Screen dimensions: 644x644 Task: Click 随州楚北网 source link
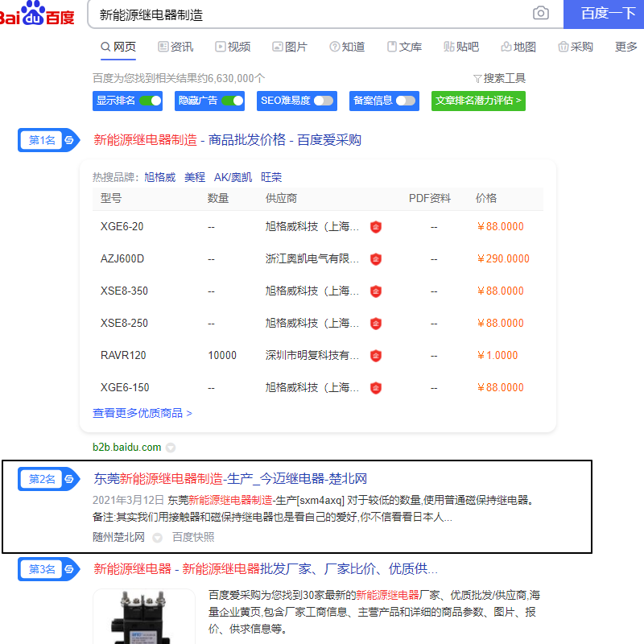point(118,537)
